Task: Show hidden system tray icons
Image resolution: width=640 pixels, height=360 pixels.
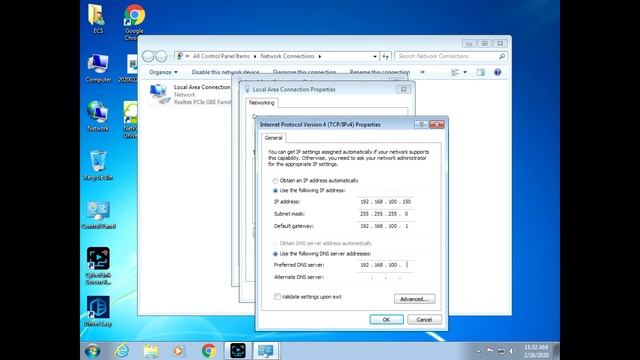Action: [479, 351]
